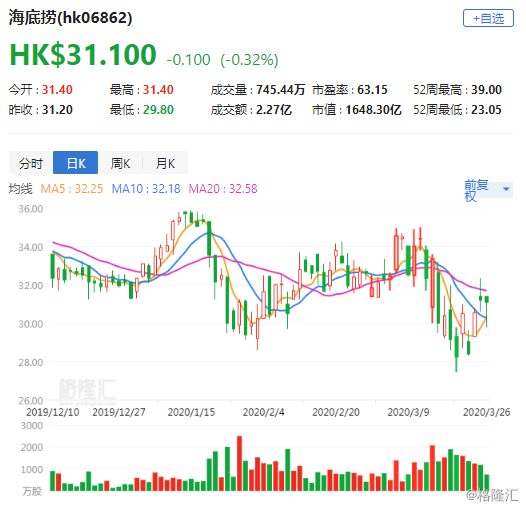
Task: Click the 万股 volume unit label
Action: click(x=32, y=492)
